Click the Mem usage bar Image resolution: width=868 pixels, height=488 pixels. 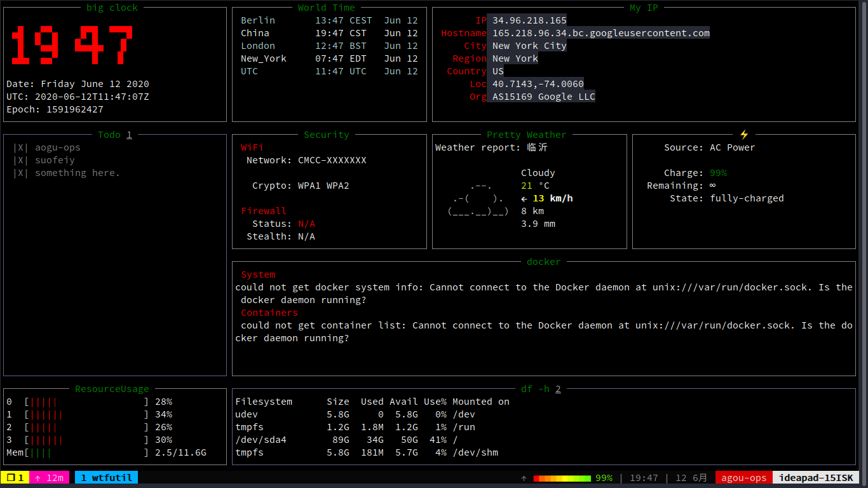coord(86,452)
